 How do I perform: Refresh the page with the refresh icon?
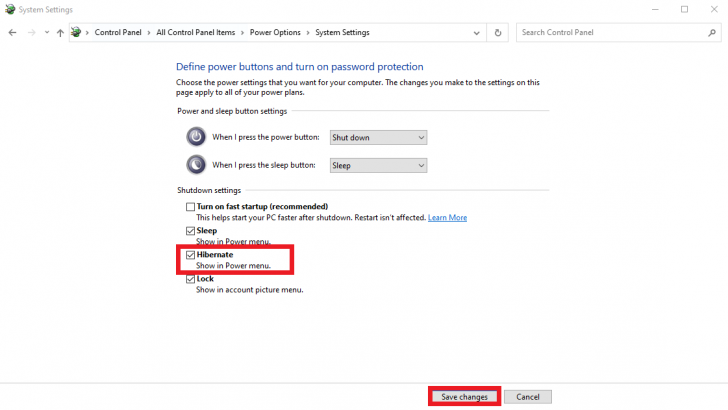click(498, 33)
